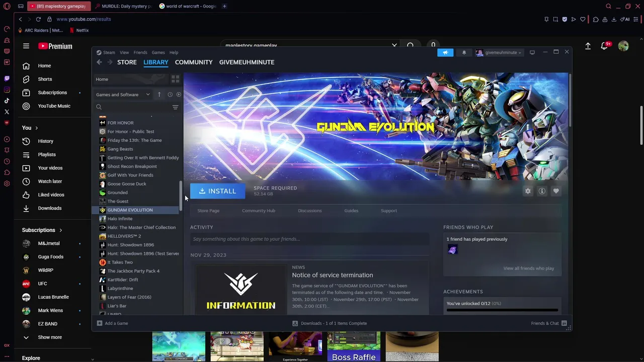Click the activity comment input field

[309, 239]
